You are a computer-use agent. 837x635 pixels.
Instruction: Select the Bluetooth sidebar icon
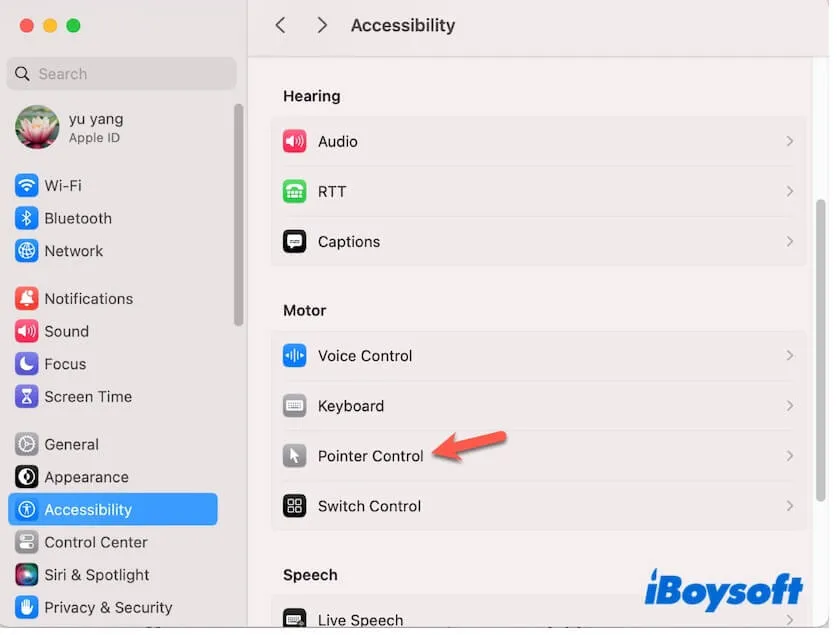click(26, 218)
